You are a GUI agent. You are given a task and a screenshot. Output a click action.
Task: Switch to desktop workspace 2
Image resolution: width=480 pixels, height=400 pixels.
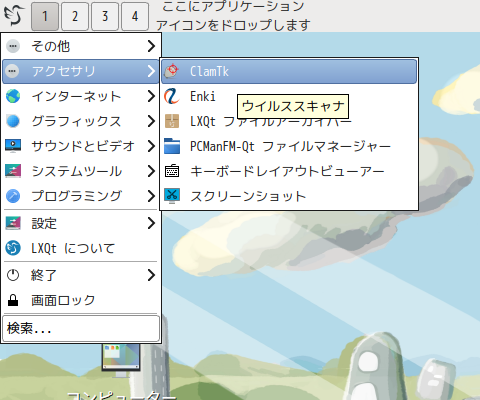point(75,16)
